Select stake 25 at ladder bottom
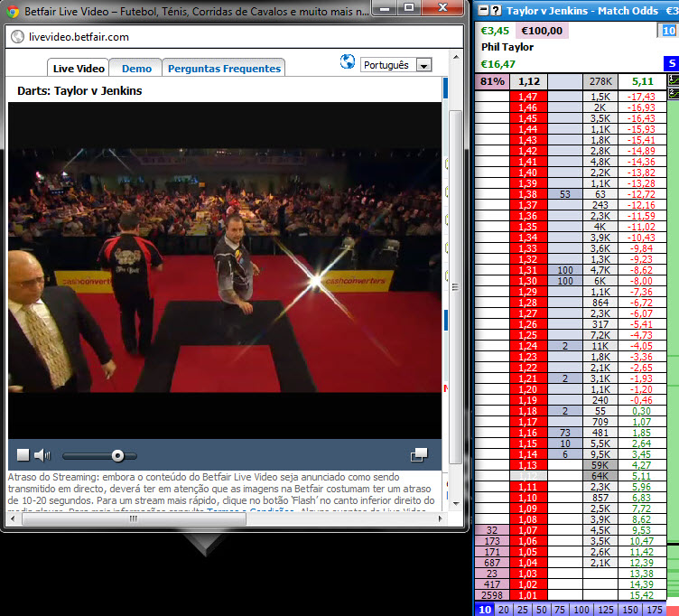The image size is (679, 616). pos(522,609)
